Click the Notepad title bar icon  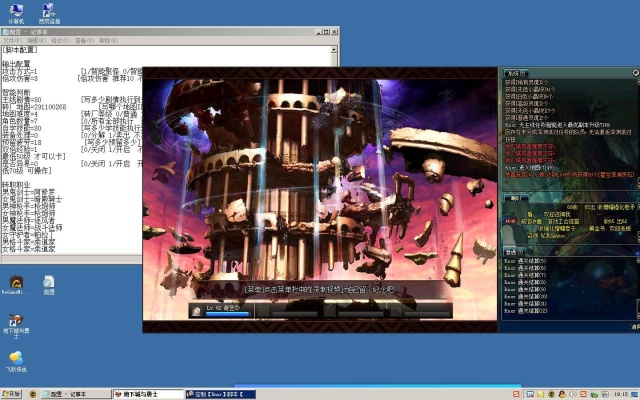coord(5,32)
